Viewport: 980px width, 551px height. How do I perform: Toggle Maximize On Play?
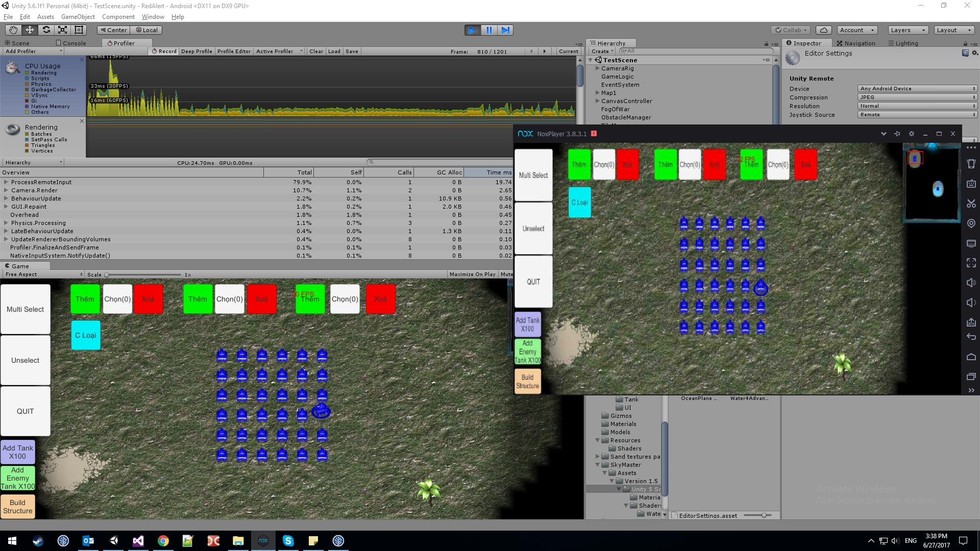[472, 274]
